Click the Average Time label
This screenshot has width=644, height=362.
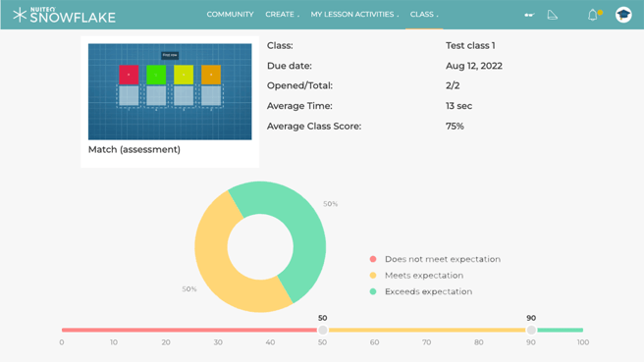(x=299, y=106)
